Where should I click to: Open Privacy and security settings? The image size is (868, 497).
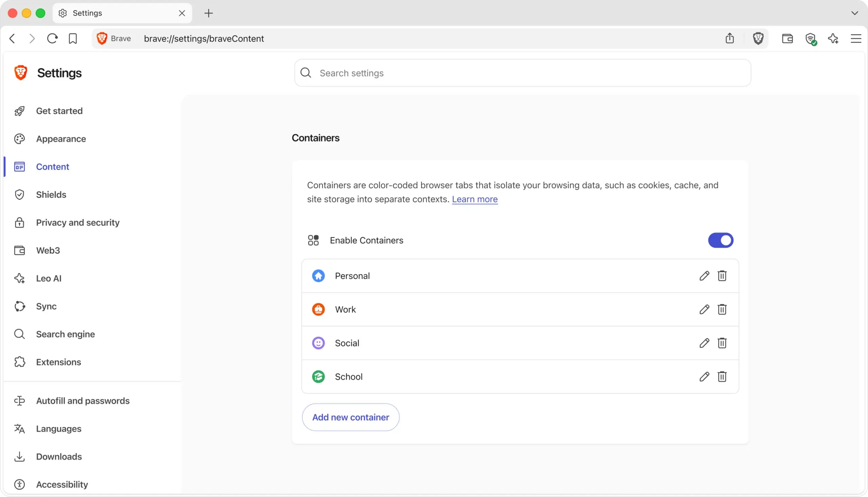pyautogui.click(x=78, y=223)
